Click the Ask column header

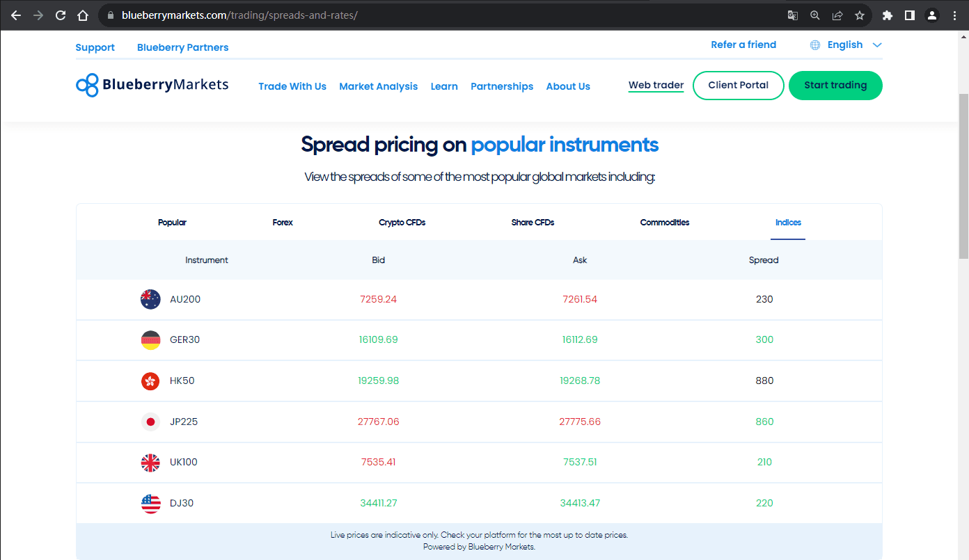(x=580, y=260)
